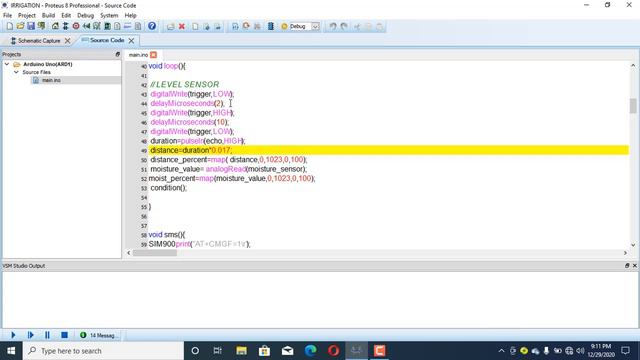Open the Build menu
This screenshot has width=640, height=360.
pyautogui.click(x=48, y=15)
